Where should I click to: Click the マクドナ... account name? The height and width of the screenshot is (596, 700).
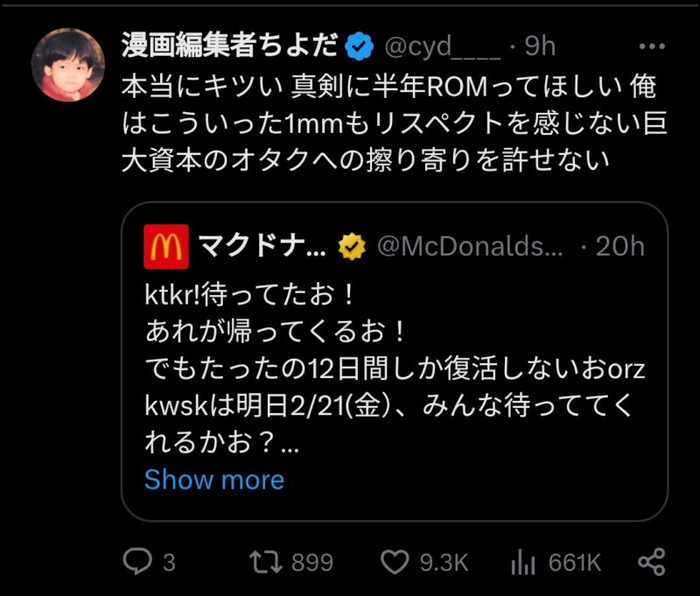(262, 247)
